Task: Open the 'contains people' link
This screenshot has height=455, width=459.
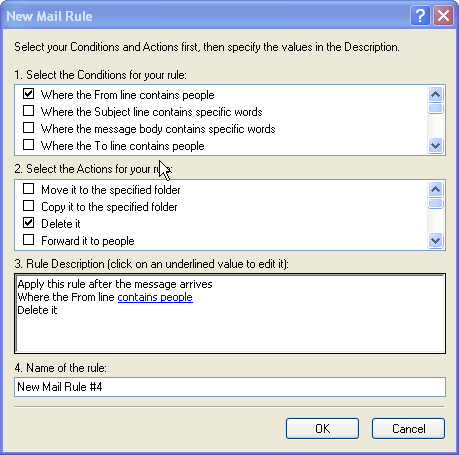Action: pos(155,297)
